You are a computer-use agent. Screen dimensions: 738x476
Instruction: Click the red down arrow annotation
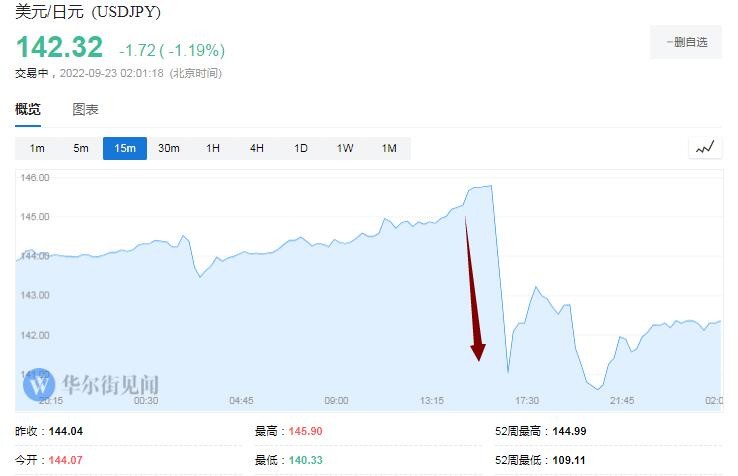[474, 288]
